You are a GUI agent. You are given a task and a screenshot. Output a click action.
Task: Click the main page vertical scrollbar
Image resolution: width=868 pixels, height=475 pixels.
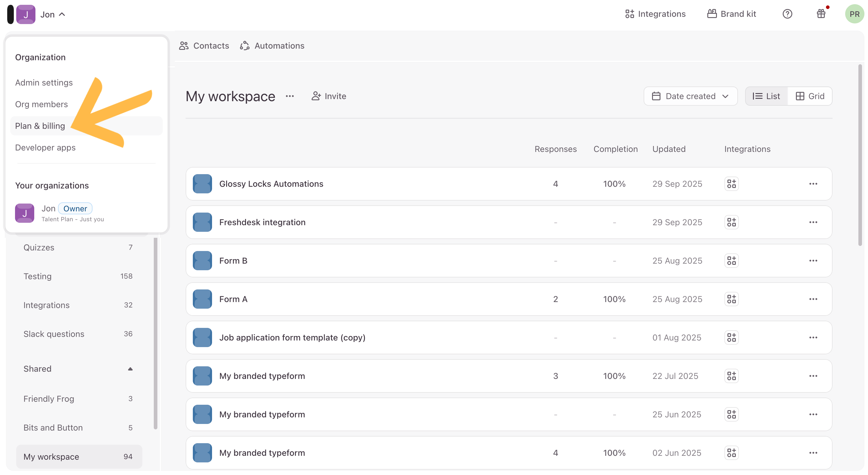point(860,155)
